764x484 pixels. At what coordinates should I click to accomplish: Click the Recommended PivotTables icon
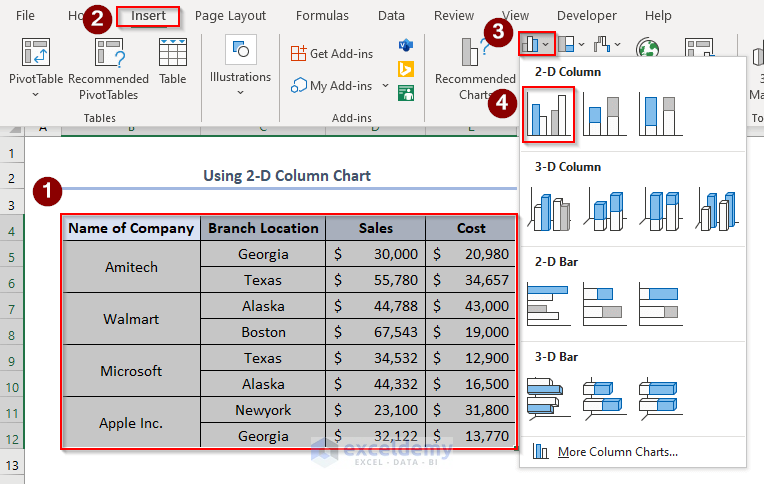[109, 68]
